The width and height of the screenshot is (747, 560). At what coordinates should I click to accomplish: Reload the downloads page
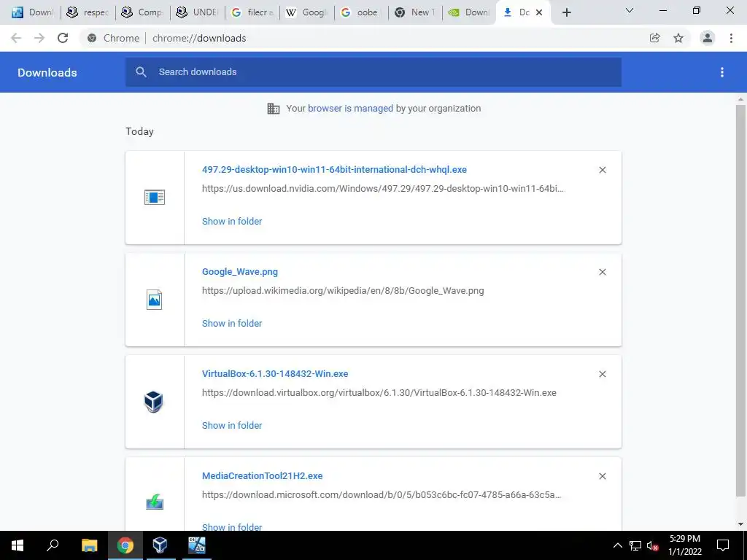[x=63, y=38]
